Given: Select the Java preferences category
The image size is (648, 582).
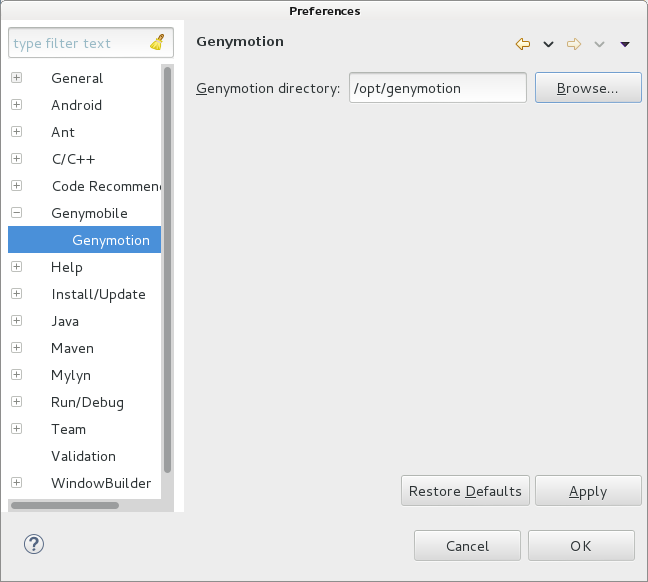Looking at the screenshot, I should [65, 321].
